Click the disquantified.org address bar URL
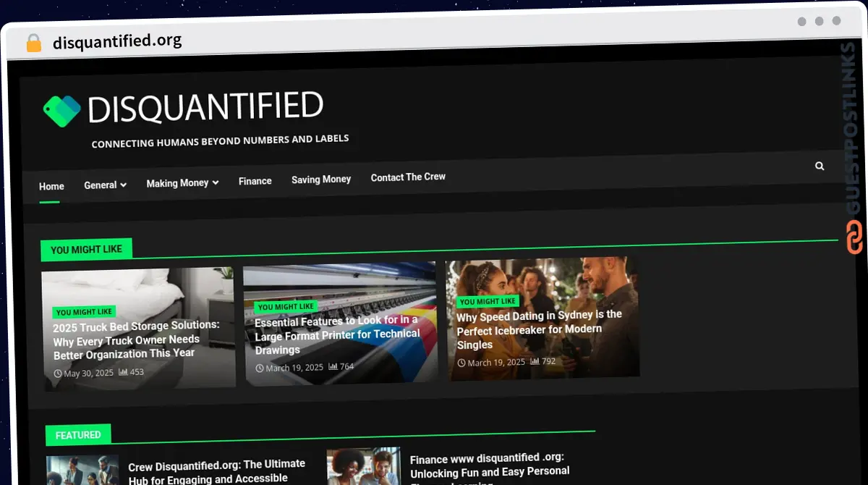Screen dimensions: 868x485 117,41
